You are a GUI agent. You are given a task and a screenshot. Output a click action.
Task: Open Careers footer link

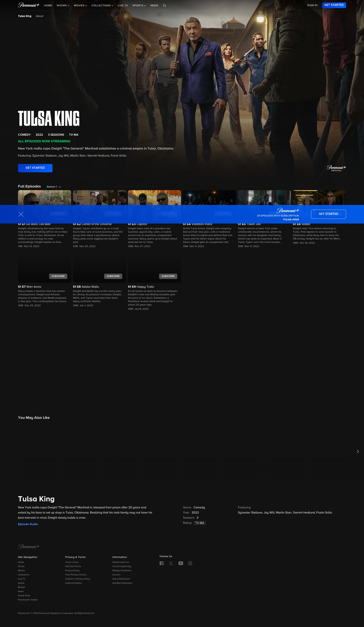click(116, 575)
